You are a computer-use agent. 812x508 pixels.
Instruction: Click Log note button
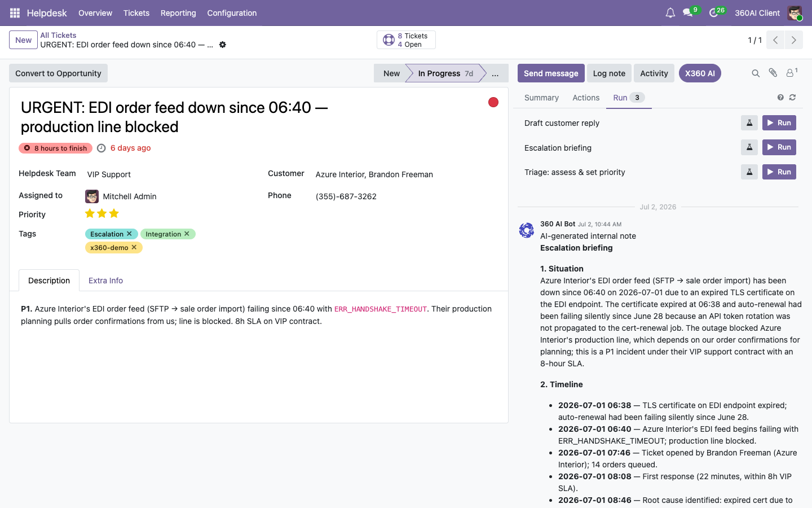[x=609, y=73]
